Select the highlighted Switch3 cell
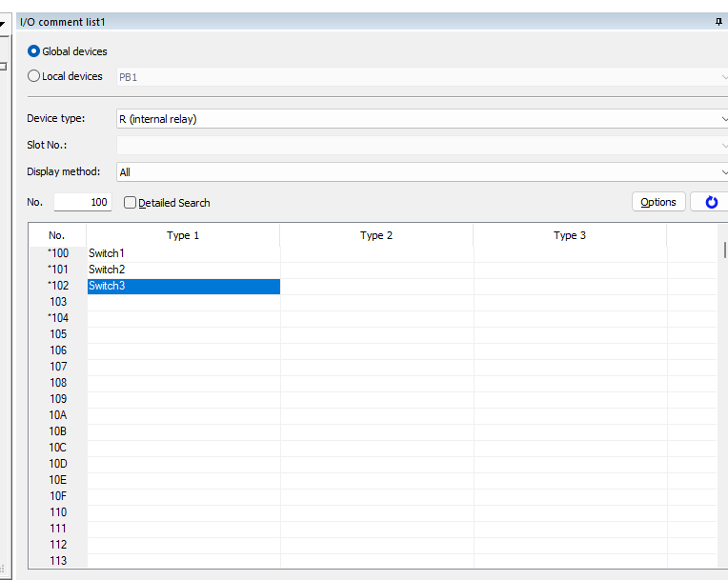Image resolution: width=728 pixels, height=580 pixels. point(183,287)
